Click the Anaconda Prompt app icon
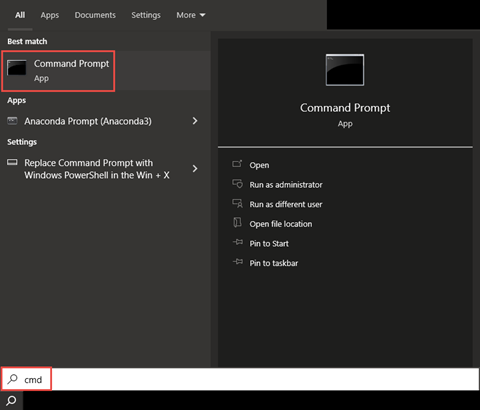The height and width of the screenshot is (410, 480). [12, 121]
